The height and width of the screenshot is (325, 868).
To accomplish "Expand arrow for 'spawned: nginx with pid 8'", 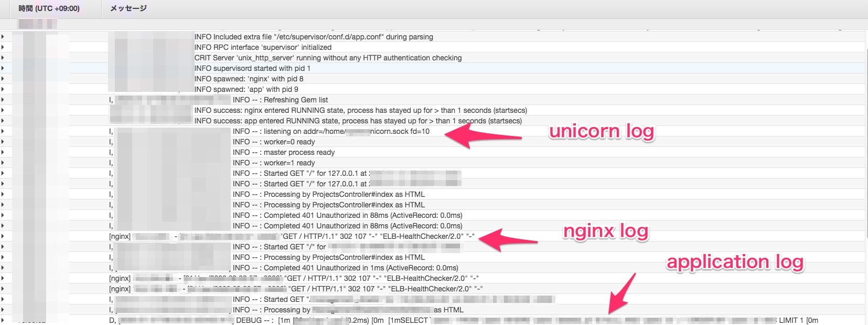I will pos(3,79).
